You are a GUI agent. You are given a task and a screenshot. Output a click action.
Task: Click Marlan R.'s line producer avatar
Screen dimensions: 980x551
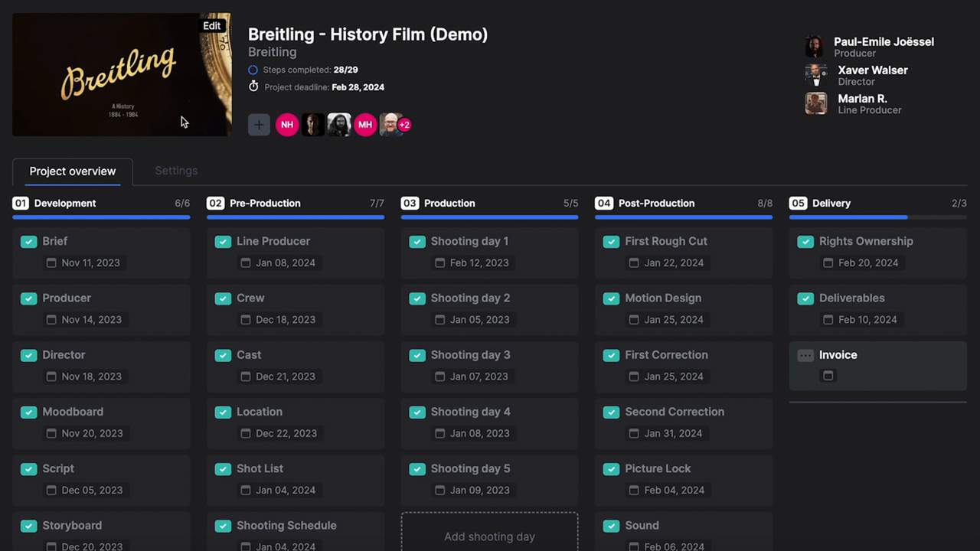point(815,103)
